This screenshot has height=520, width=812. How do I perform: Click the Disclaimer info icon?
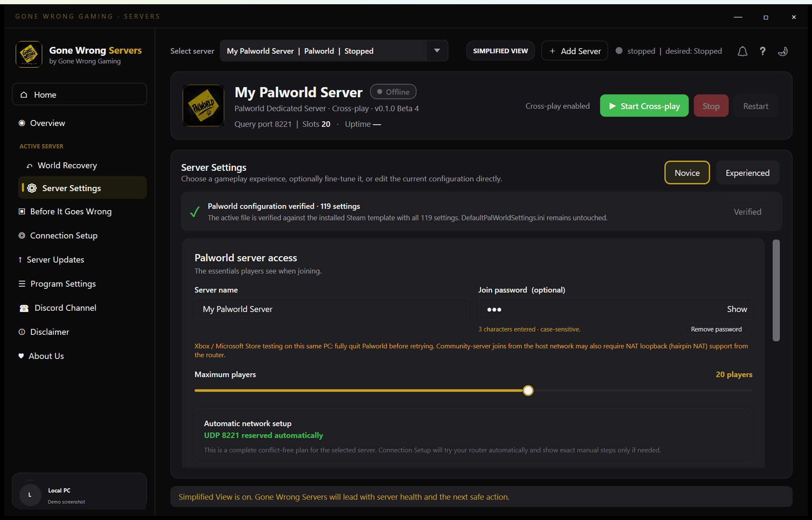[x=22, y=332]
